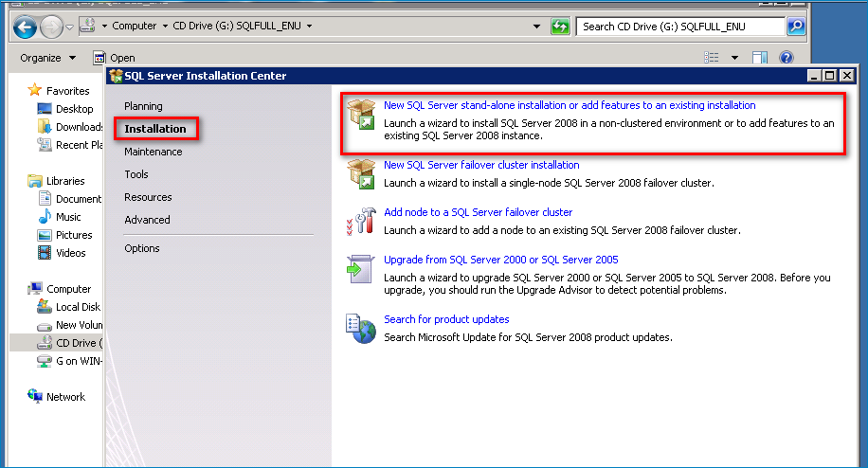Viewport: 868px width, 468px height.
Task: Click CD Drive (G:) SQLFULL_ENU breadcrumb
Action: [237, 26]
